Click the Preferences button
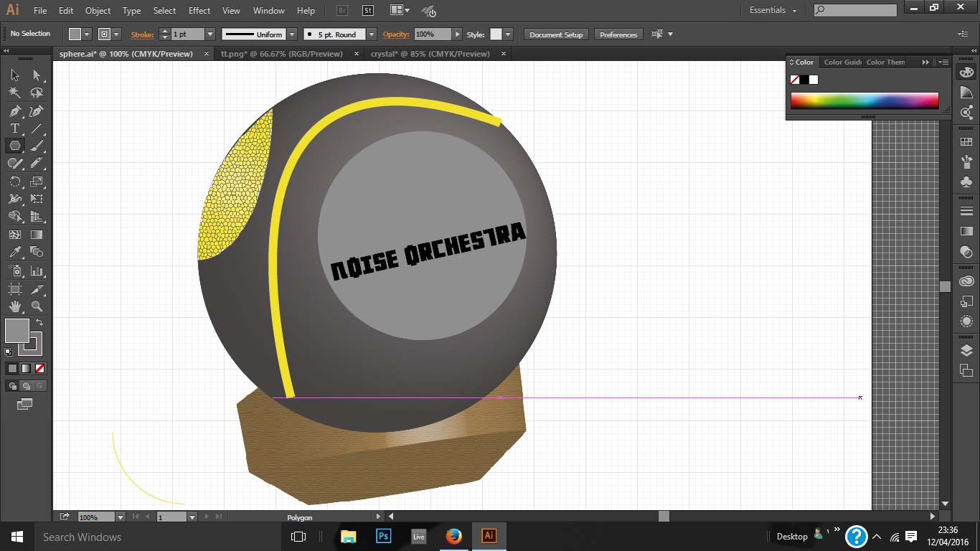 618,34
